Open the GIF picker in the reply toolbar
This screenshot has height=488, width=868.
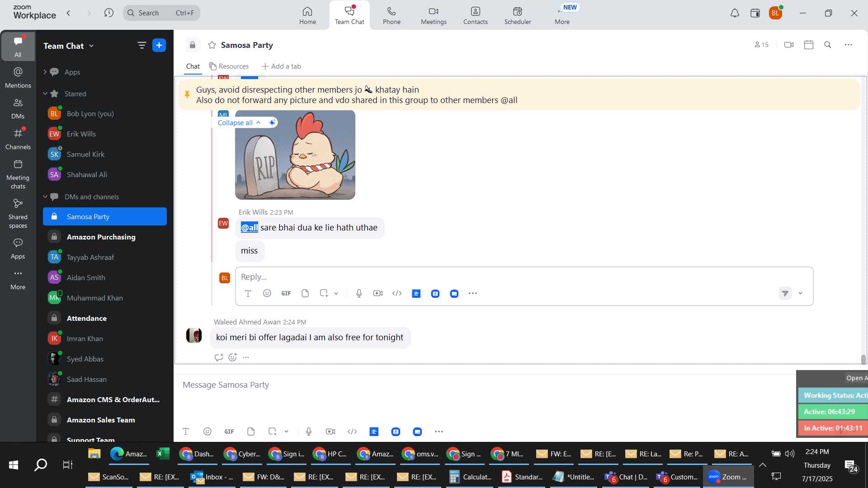286,293
